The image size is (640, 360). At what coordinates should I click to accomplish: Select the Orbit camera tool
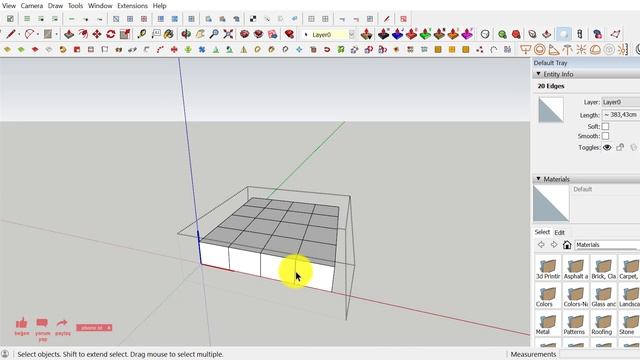tap(186, 34)
